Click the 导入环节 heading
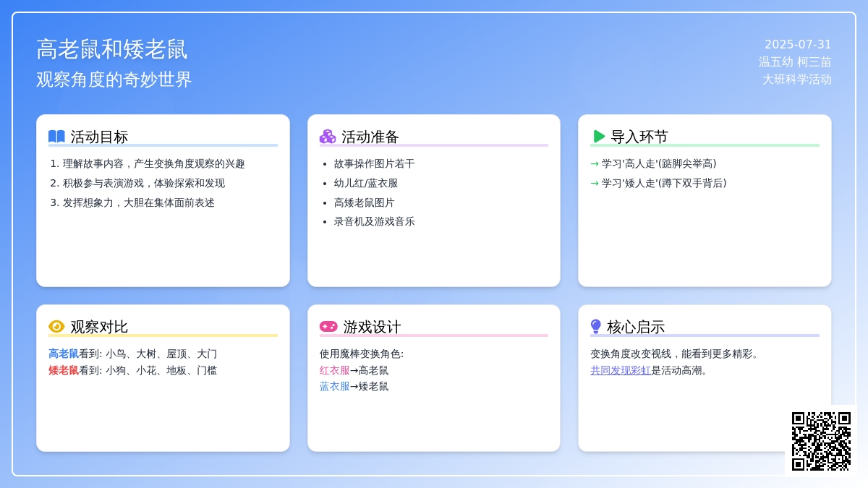Screen dimensions: 868x488 point(639,137)
